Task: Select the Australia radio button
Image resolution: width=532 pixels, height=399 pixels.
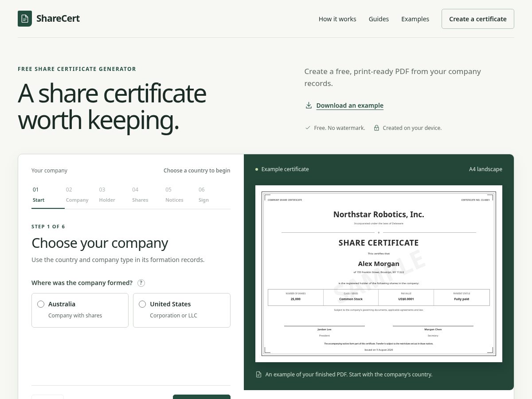Action: [x=41, y=304]
